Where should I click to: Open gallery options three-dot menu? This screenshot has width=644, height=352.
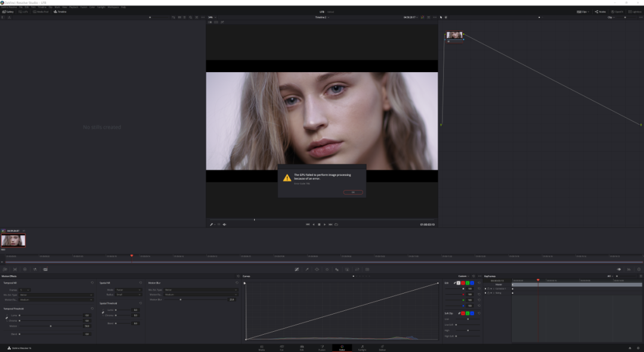(x=203, y=17)
